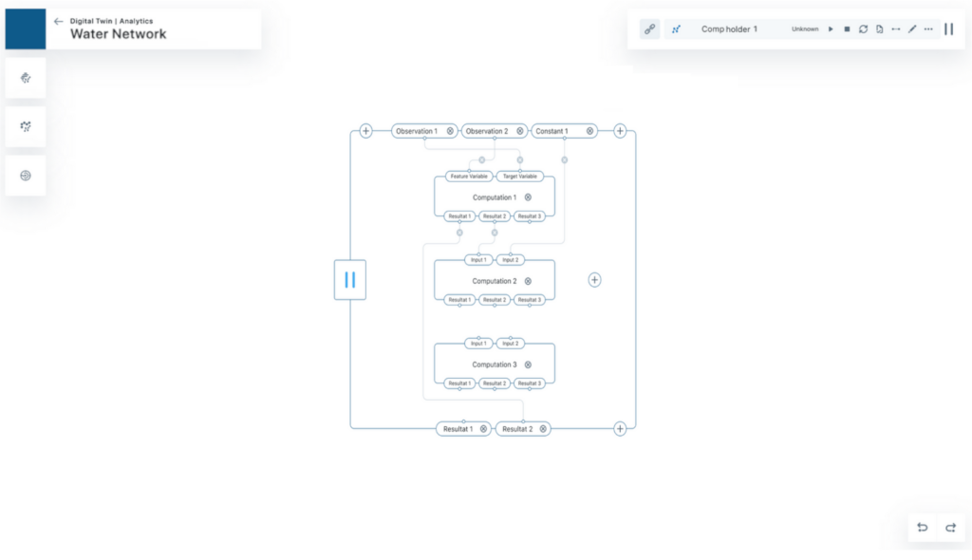Remove the Constant 1 node

pyautogui.click(x=589, y=131)
